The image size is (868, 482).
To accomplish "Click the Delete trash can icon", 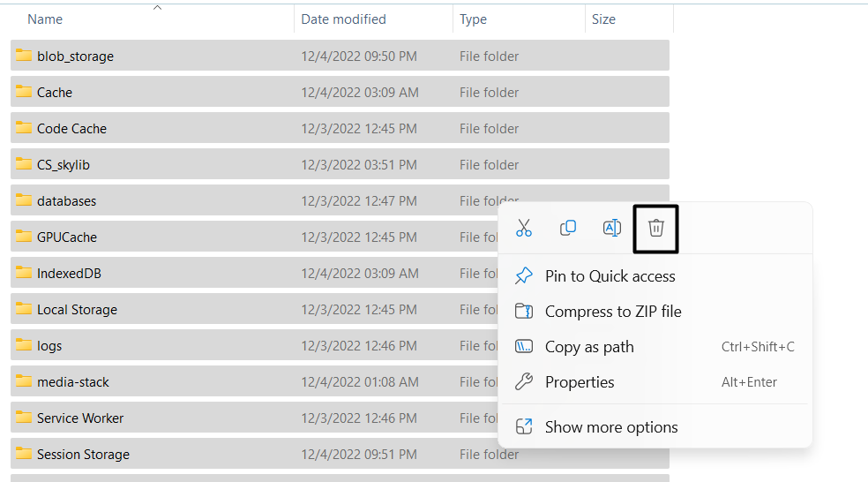I will pyautogui.click(x=655, y=228).
